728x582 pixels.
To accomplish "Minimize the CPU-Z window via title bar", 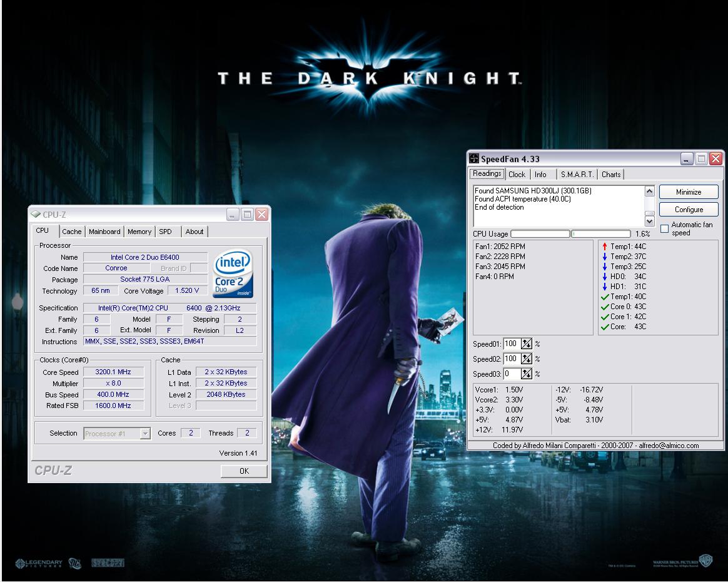I will tap(233, 214).
